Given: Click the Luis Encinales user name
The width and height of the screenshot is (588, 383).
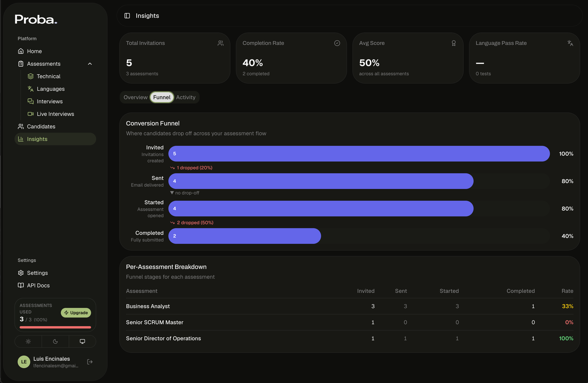Looking at the screenshot, I should 52,359.
